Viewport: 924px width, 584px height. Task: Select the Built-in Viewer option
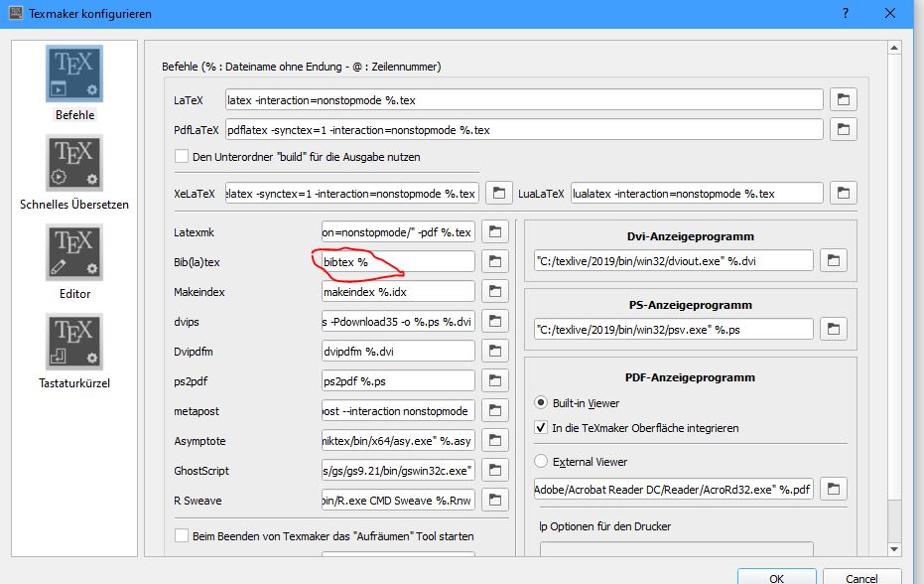click(x=541, y=403)
